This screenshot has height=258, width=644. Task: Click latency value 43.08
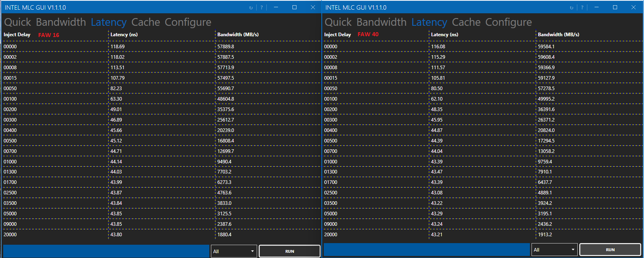click(x=437, y=193)
